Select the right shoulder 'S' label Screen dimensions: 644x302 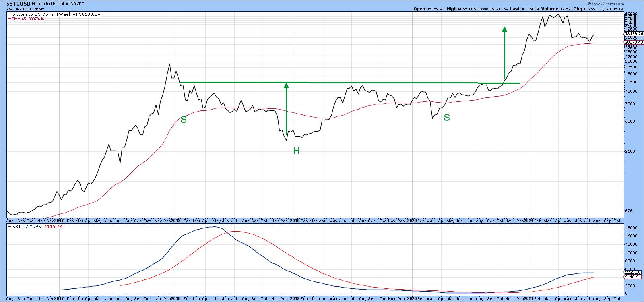click(x=446, y=118)
